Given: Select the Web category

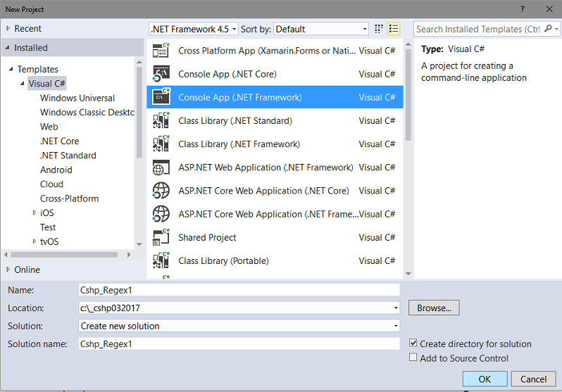Looking at the screenshot, I should coord(49,127).
